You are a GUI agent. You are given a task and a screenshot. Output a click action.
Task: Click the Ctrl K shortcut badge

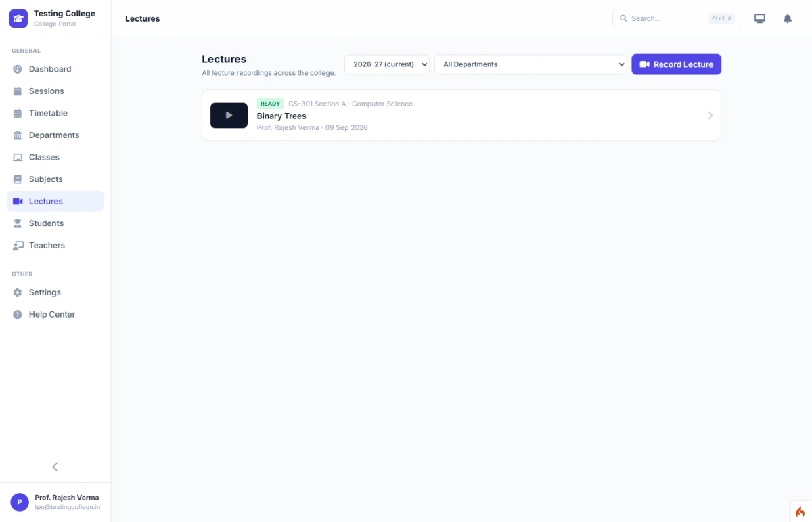pyautogui.click(x=722, y=19)
